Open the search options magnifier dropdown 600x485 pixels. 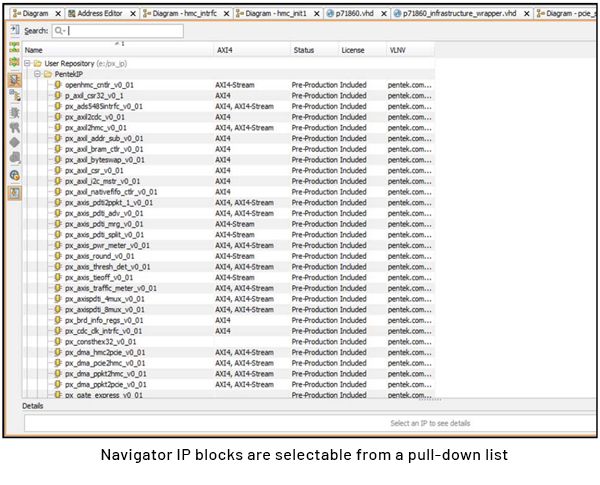pyautogui.click(x=60, y=31)
